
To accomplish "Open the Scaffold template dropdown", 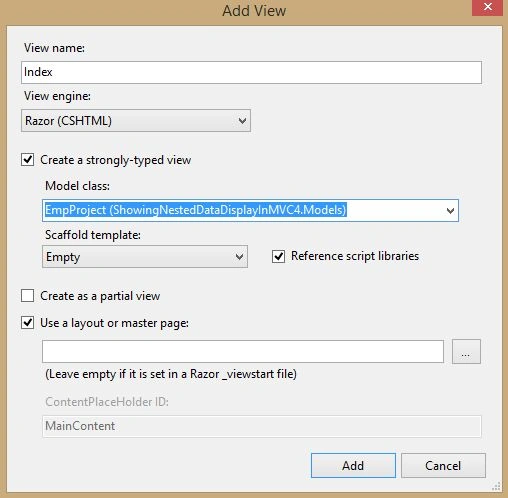I will click(145, 257).
